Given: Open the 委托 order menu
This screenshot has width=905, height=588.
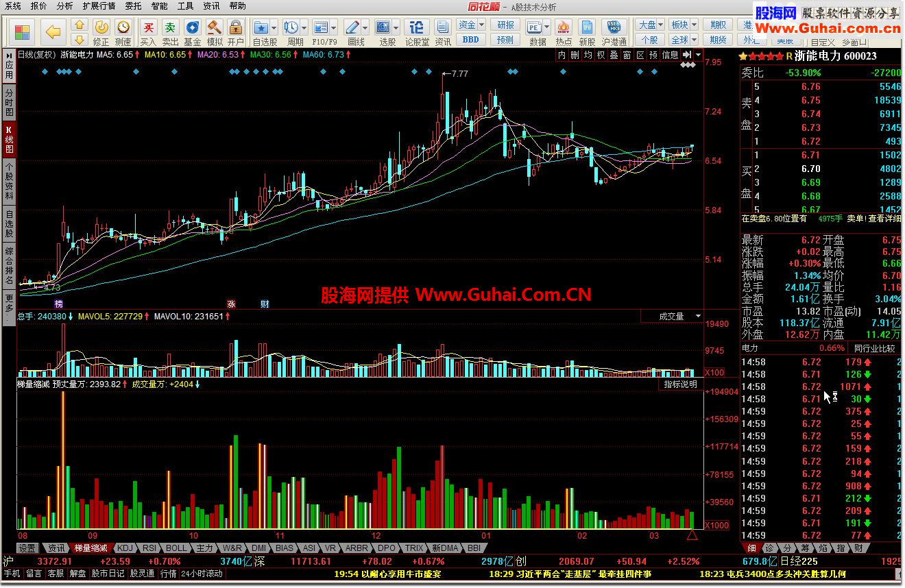Looking at the screenshot, I should [133, 6].
